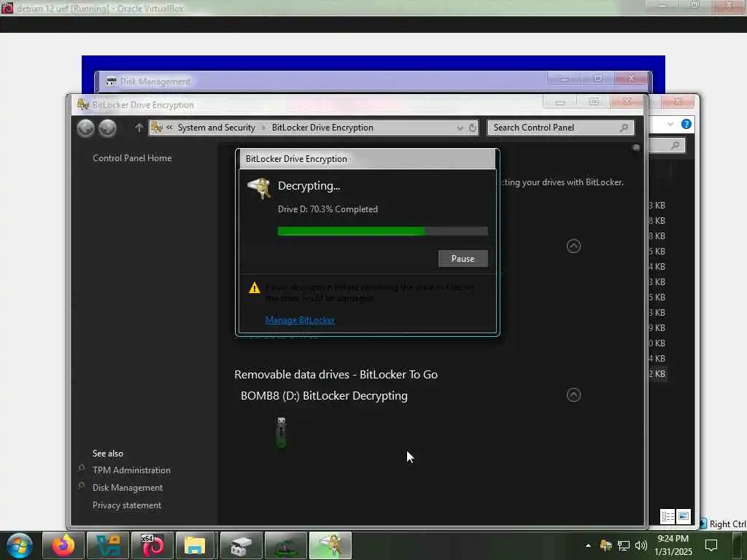This screenshot has width=747, height=560.
Task: Open Control Panel Home
Action: point(132,158)
